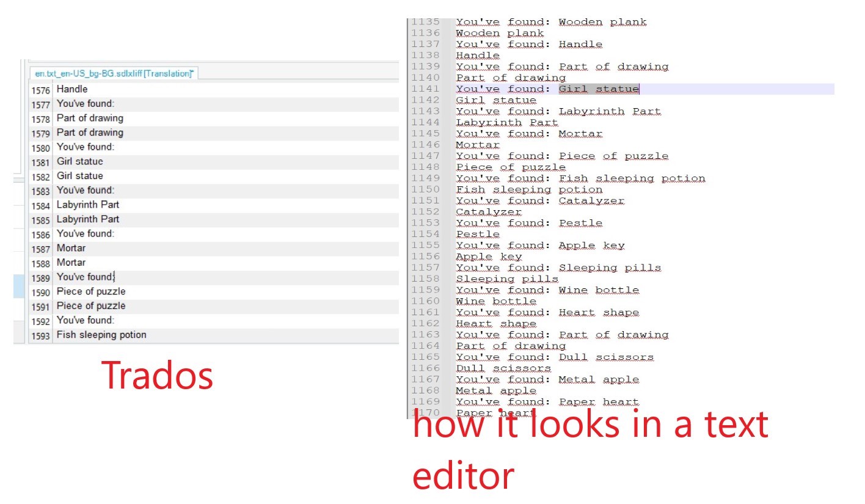Click editor line 1169 'You've found: Paper heart'
The width and height of the screenshot is (865, 504).
click(x=547, y=402)
